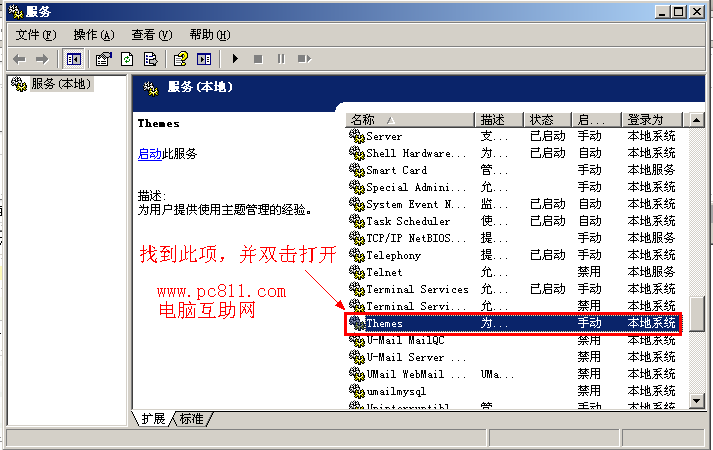Open the 帮助(H) menu

[210, 35]
